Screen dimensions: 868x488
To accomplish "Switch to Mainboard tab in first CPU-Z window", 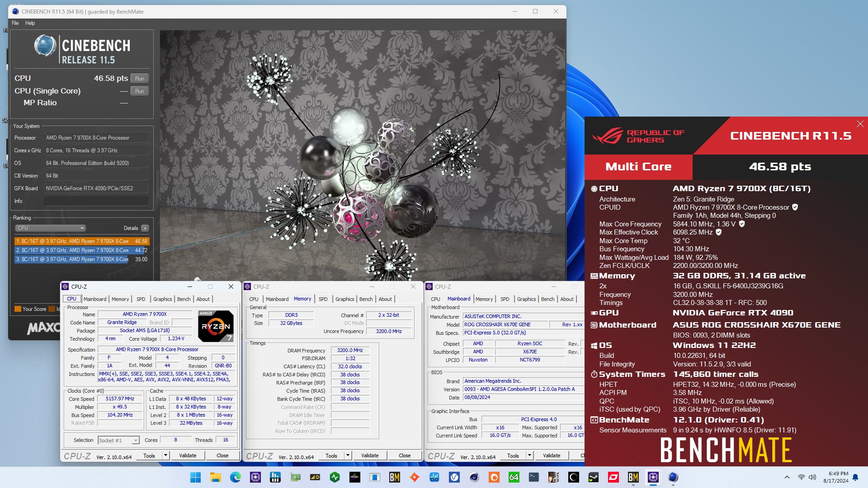I will tap(95, 299).
